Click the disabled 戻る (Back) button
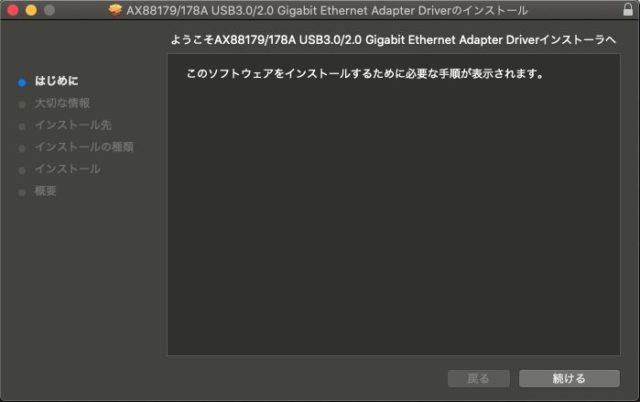640x402 pixels. 478,378
